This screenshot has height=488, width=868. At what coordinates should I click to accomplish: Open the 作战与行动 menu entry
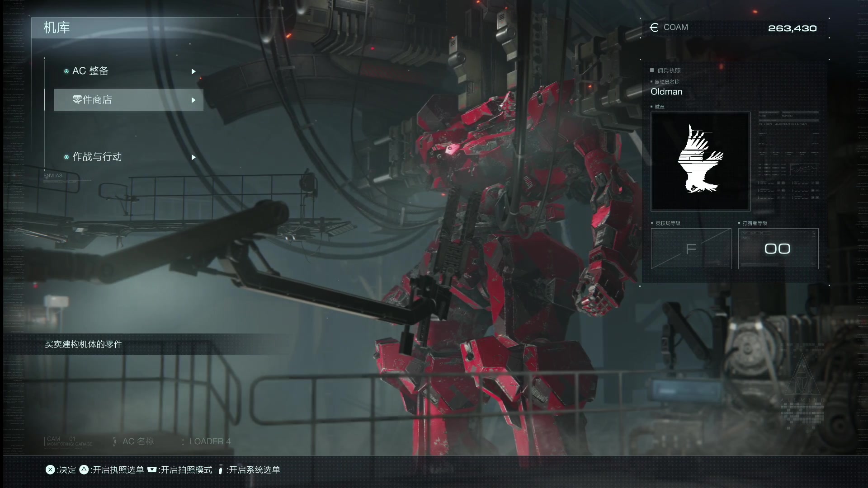[x=97, y=157]
